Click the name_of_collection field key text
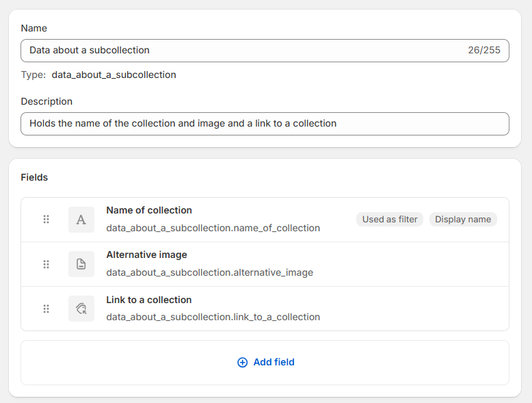 pos(213,228)
